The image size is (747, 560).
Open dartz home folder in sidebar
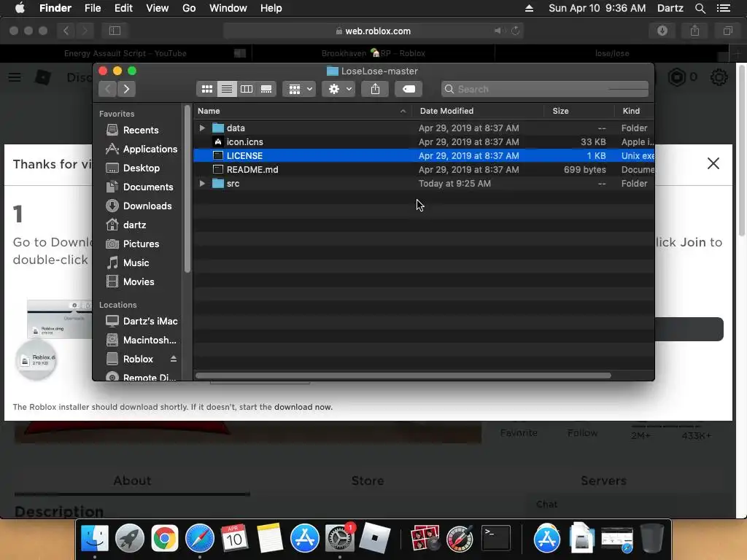tap(125, 225)
